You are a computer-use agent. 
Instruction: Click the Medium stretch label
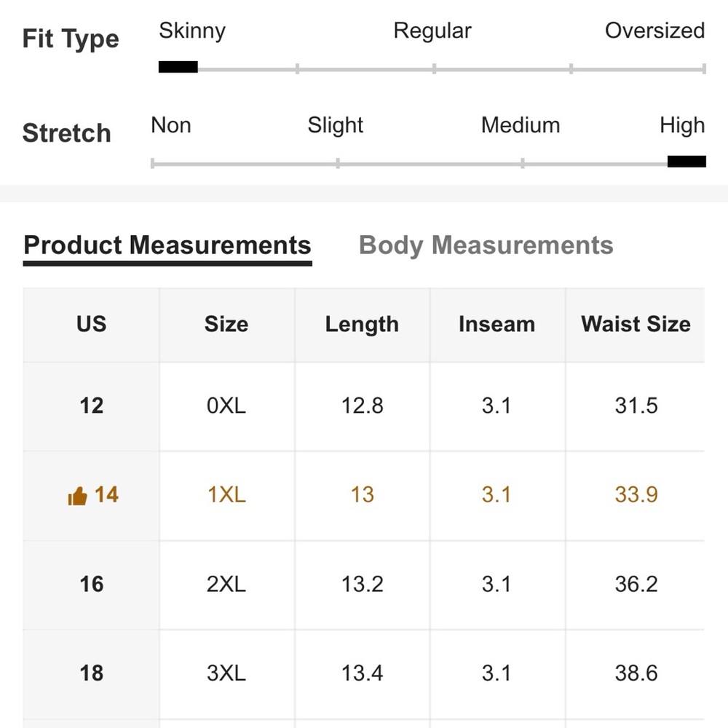tap(521, 125)
